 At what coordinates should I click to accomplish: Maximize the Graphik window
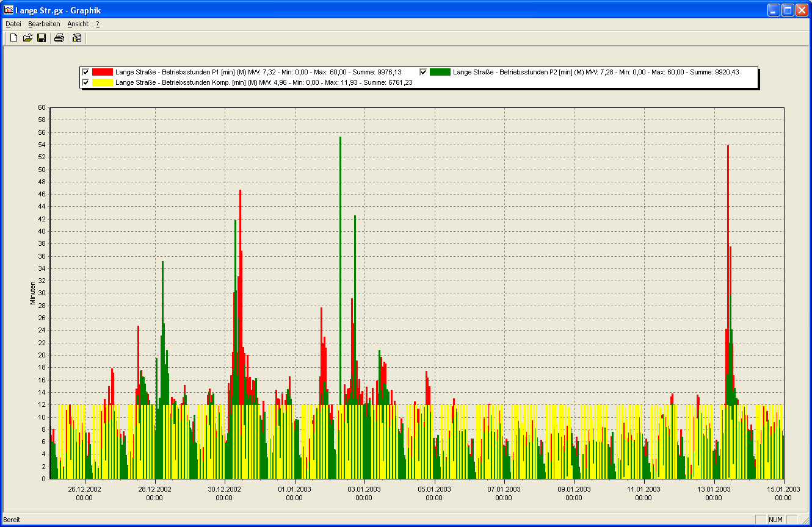coord(788,10)
